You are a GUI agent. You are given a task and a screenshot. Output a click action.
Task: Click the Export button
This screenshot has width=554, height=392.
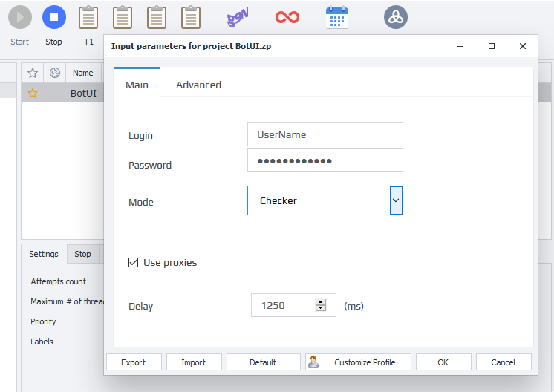(134, 362)
